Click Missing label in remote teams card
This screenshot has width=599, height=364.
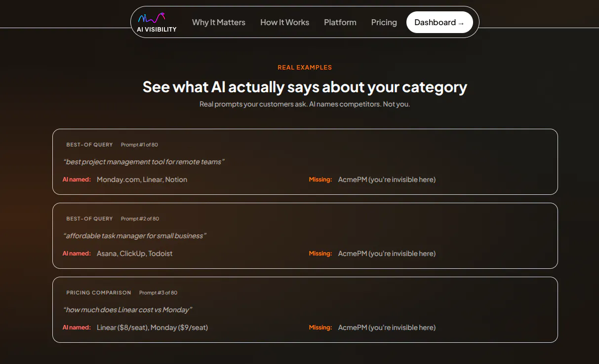click(x=320, y=180)
